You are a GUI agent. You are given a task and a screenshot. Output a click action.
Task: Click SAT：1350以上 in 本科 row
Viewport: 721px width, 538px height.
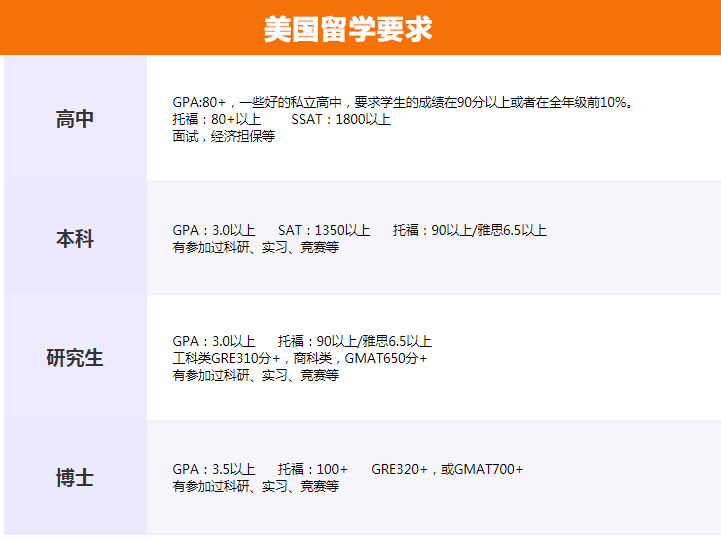324,230
